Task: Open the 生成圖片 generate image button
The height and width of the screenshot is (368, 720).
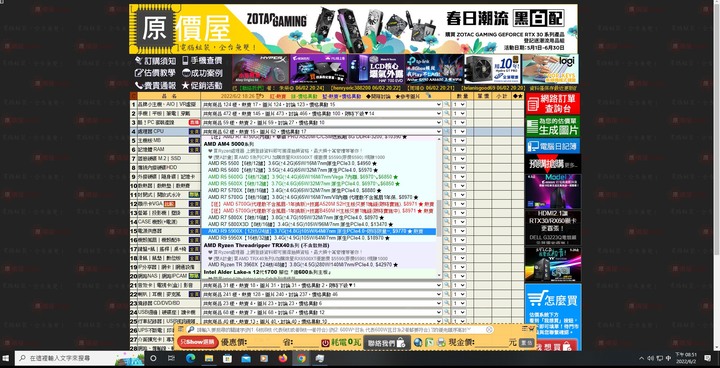Action: [553, 126]
